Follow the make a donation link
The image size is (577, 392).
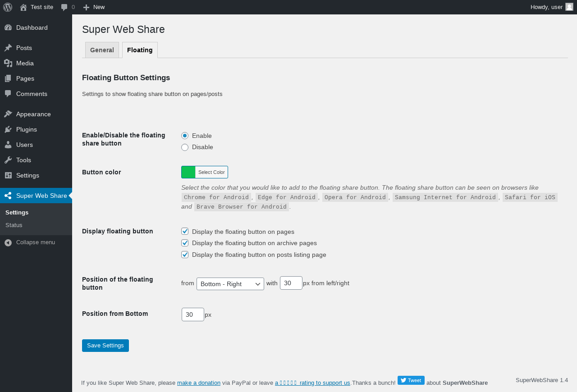click(x=199, y=383)
